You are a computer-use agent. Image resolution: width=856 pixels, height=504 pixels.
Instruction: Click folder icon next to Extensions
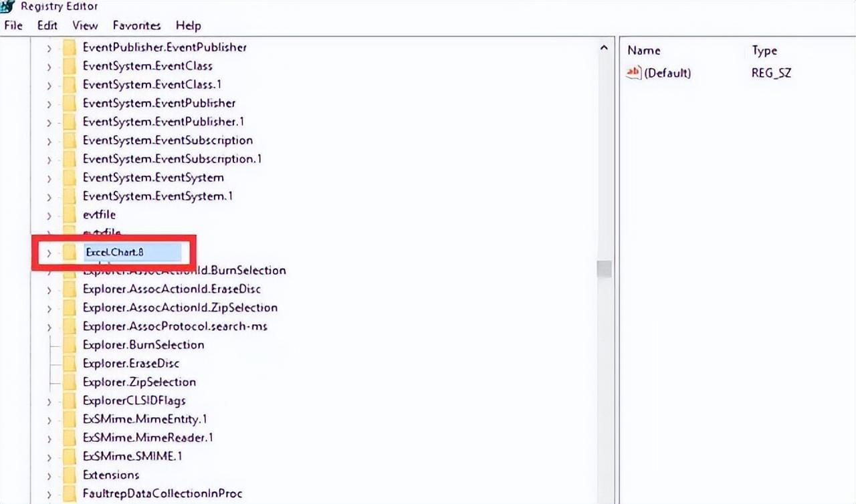pyautogui.click(x=70, y=475)
